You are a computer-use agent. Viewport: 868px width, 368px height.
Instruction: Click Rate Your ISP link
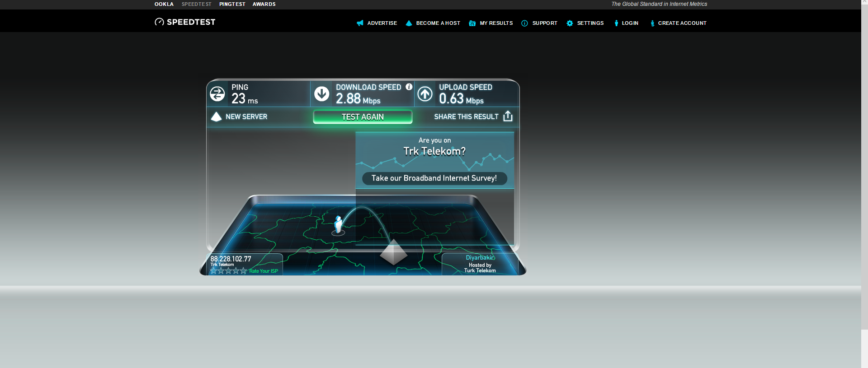264,271
